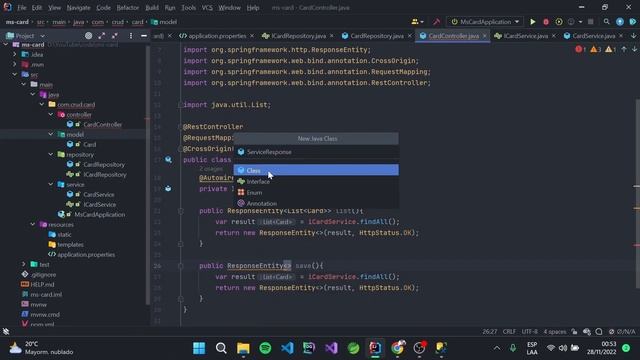Toggle tool window bars icon bottom-left
This screenshot has height=360, width=640.
6,331
